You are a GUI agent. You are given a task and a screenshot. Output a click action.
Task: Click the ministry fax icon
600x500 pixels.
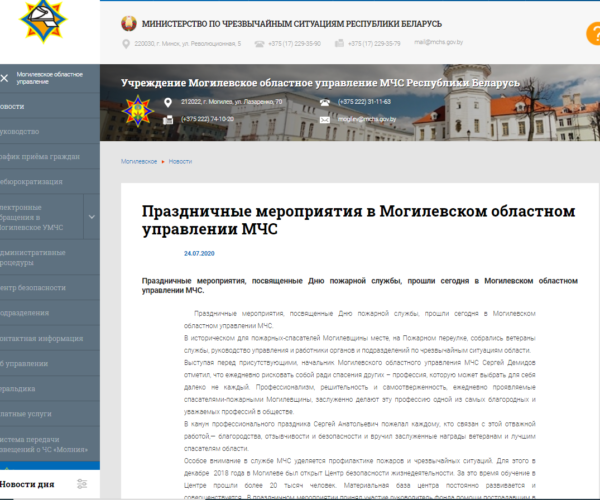[339, 43]
